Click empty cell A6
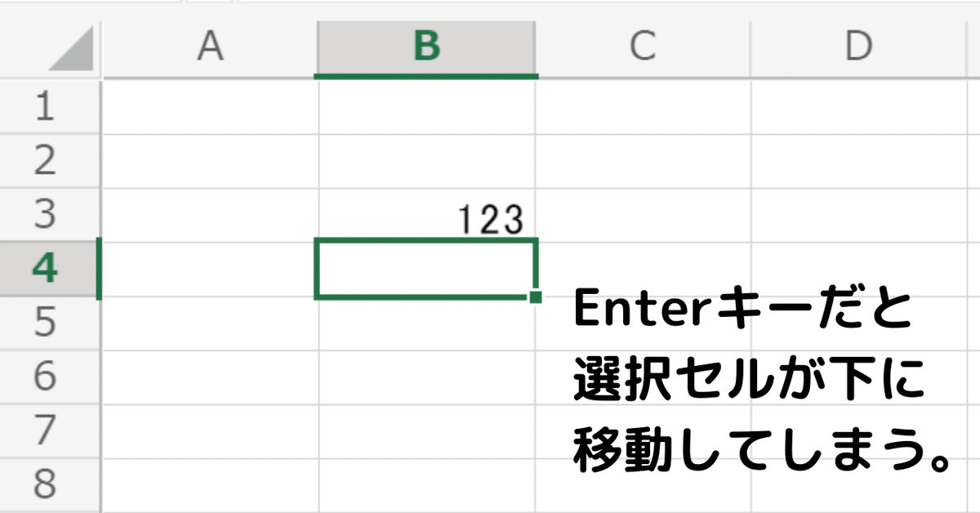Viewport: 980px width, 513px height. pyautogui.click(x=210, y=377)
